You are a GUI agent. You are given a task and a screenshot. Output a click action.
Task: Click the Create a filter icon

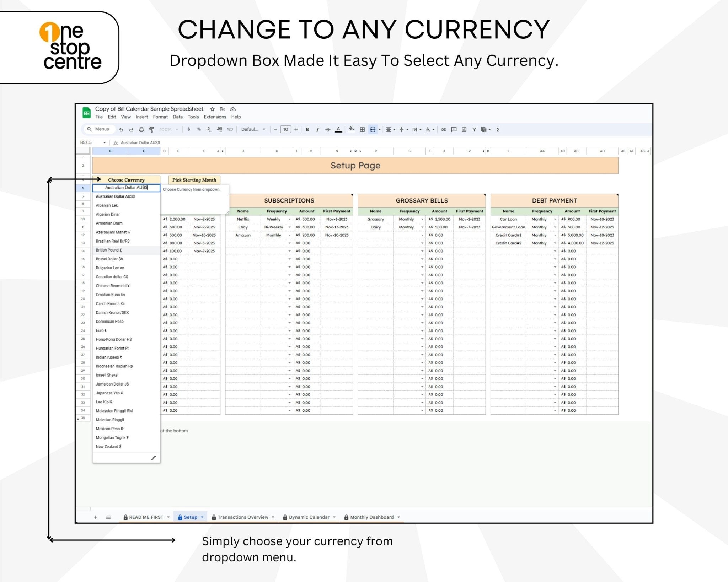(x=474, y=129)
